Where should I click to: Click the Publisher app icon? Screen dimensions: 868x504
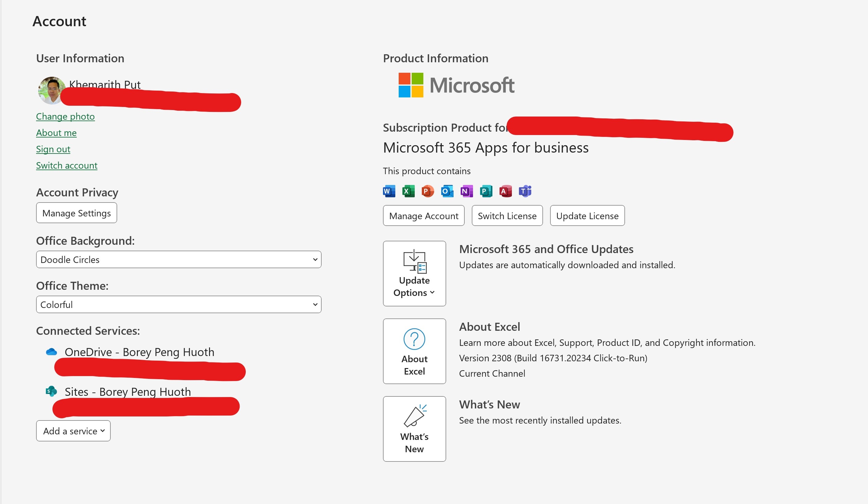coord(486,191)
